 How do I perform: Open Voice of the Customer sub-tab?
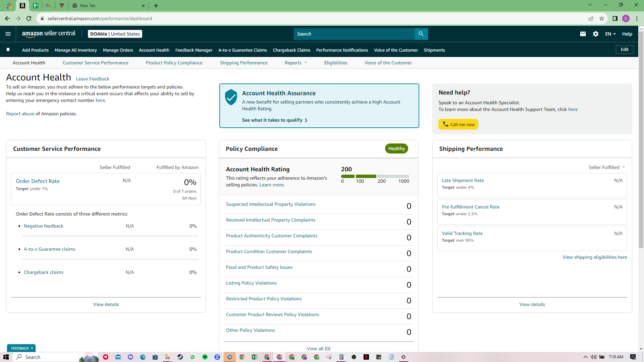[388, 63]
